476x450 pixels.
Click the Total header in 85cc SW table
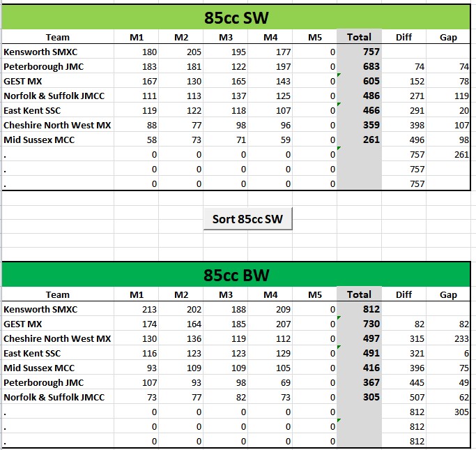pyautogui.click(x=359, y=37)
